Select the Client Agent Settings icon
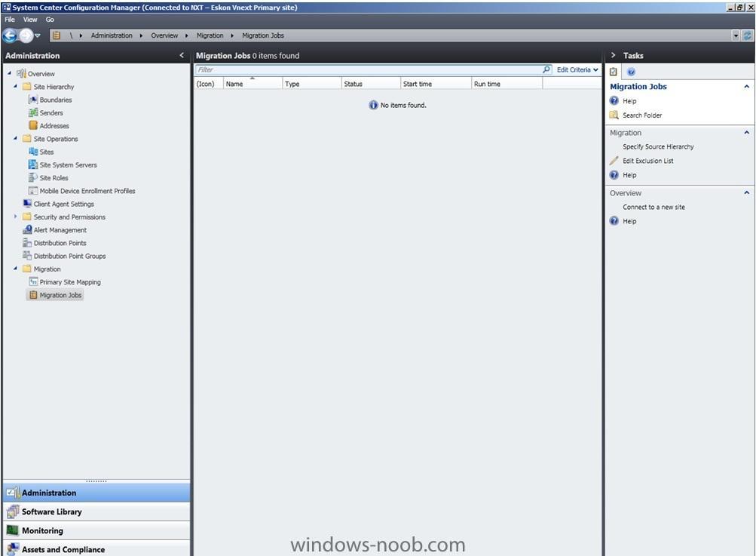This screenshot has width=756, height=556. point(27,204)
